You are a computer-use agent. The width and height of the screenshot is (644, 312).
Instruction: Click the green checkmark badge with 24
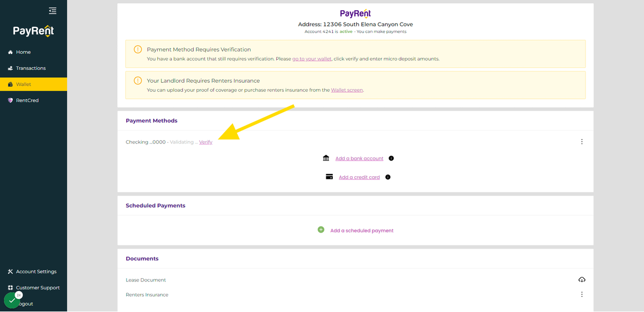(12, 301)
